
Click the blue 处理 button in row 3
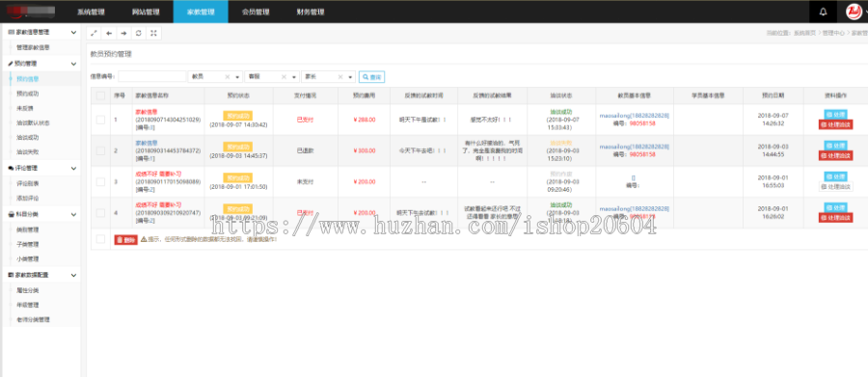pyautogui.click(x=836, y=176)
